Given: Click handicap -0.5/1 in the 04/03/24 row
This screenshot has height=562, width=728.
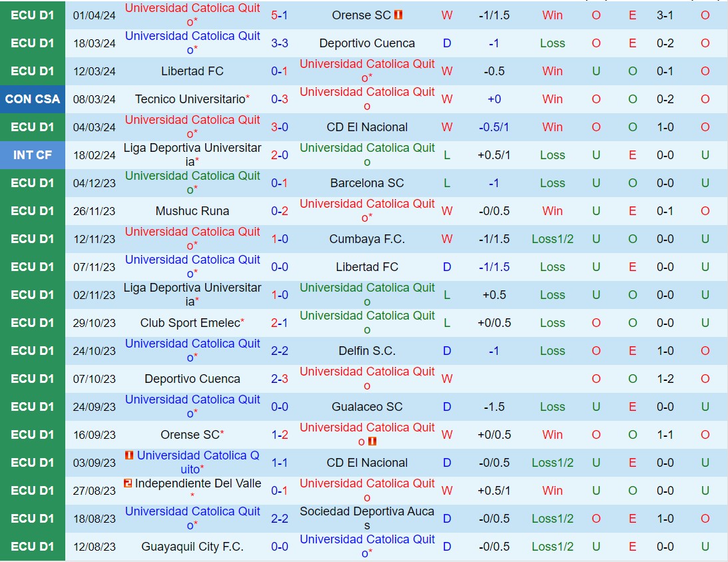Looking at the screenshot, I should coord(494,127).
